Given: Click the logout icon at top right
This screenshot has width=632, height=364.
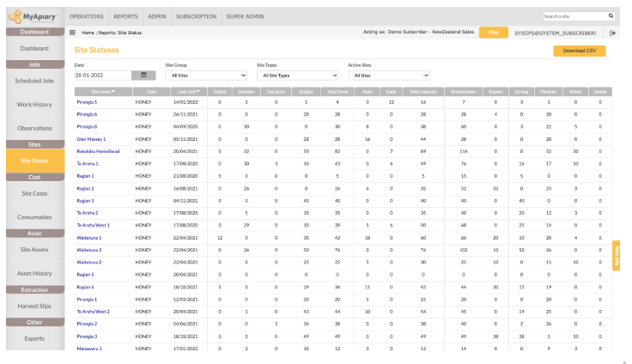Looking at the screenshot, I should pos(612,33).
